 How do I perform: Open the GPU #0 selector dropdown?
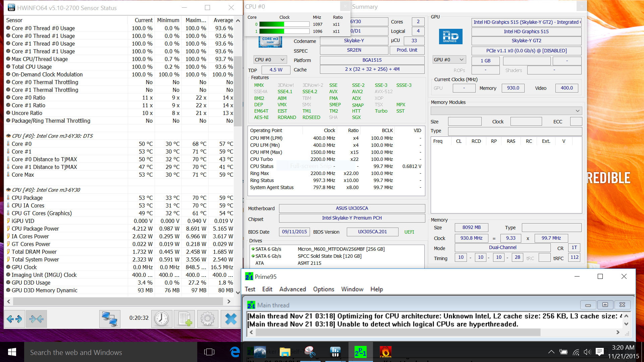449,60
